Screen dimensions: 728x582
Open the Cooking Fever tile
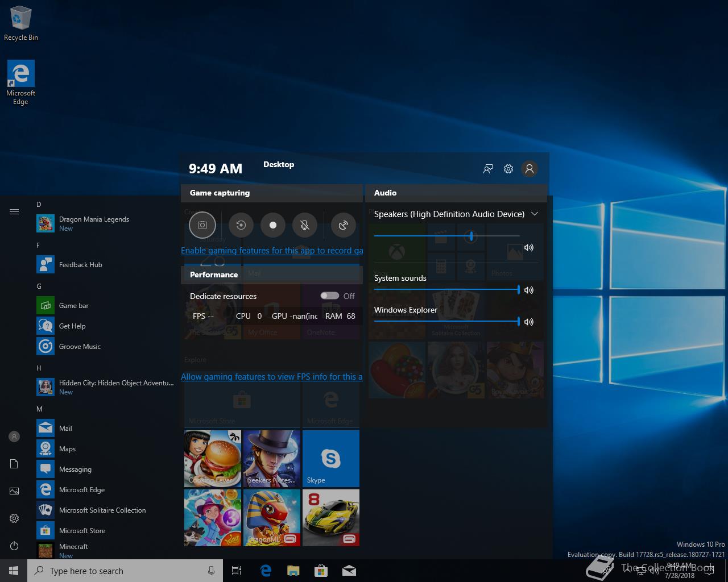(x=213, y=459)
